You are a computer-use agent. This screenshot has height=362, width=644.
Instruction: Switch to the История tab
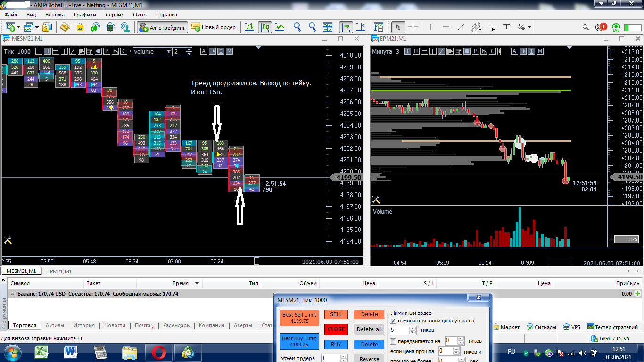click(84, 325)
